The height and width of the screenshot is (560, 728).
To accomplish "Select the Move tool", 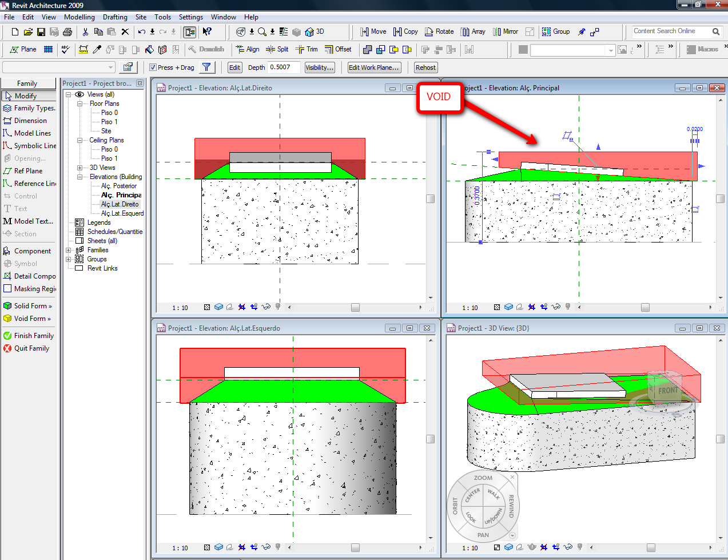I will [373, 32].
